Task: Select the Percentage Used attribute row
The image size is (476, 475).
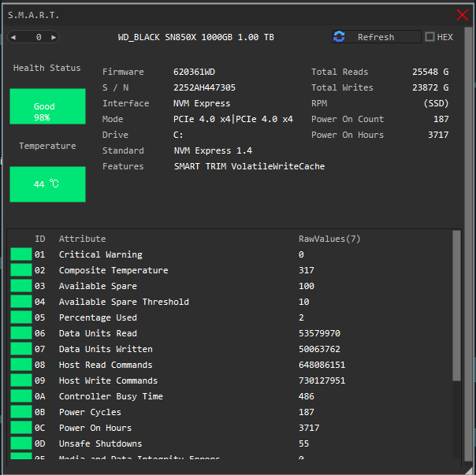Action: [x=231, y=317]
